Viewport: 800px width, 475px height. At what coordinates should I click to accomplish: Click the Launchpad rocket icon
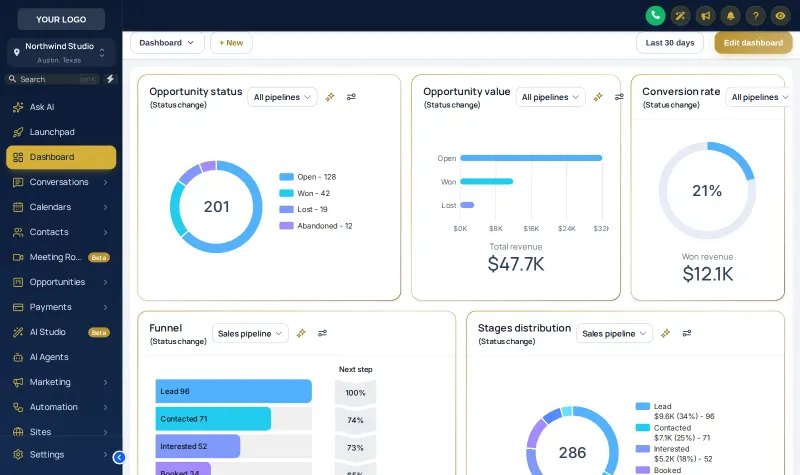point(18,132)
